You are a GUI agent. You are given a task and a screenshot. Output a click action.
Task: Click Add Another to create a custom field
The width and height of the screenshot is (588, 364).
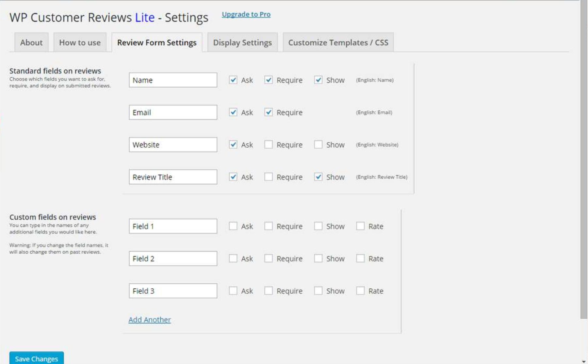click(150, 320)
